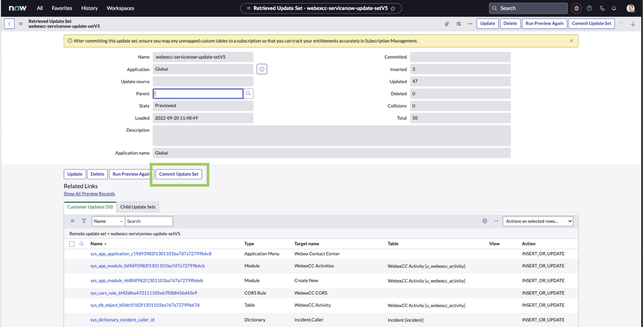Click the Target name column header
The height and width of the screenshot is (327, 644).
[x=307, y=244]
